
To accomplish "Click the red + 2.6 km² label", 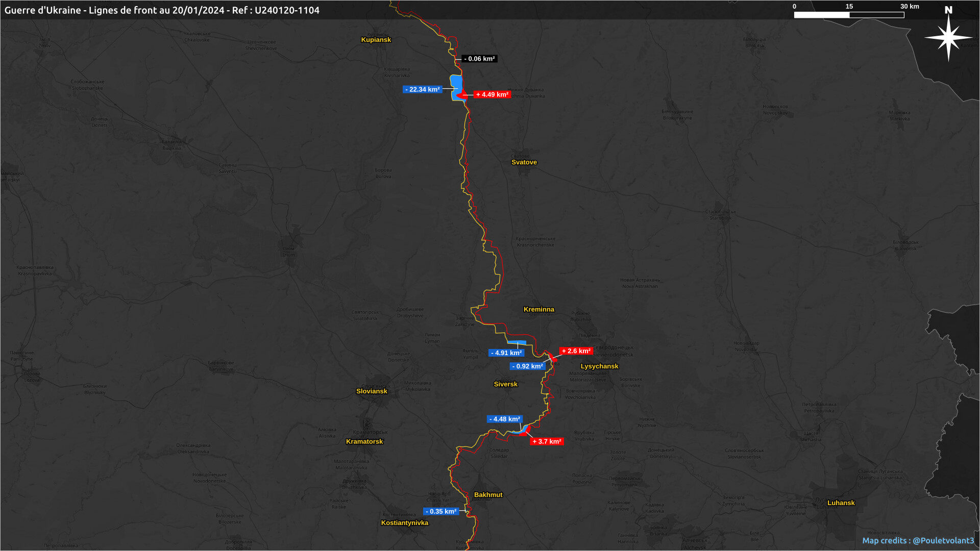I will coord(576,351).
